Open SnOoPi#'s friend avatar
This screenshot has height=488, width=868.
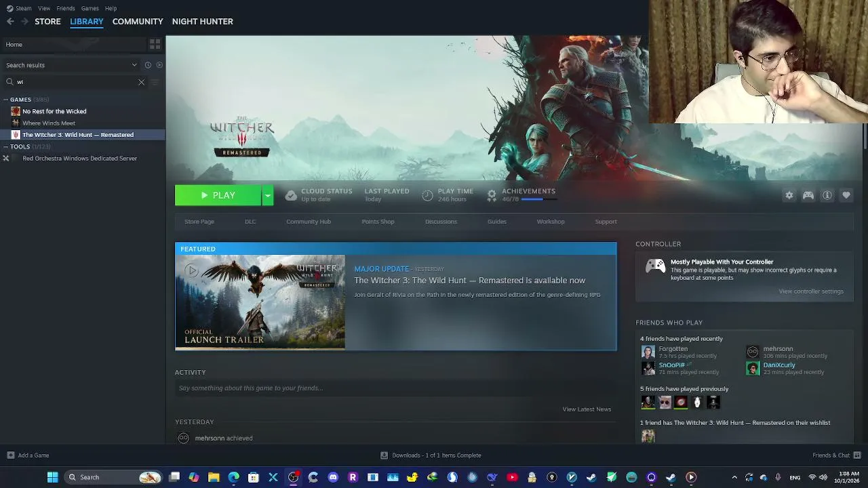[x=648, y=368]
